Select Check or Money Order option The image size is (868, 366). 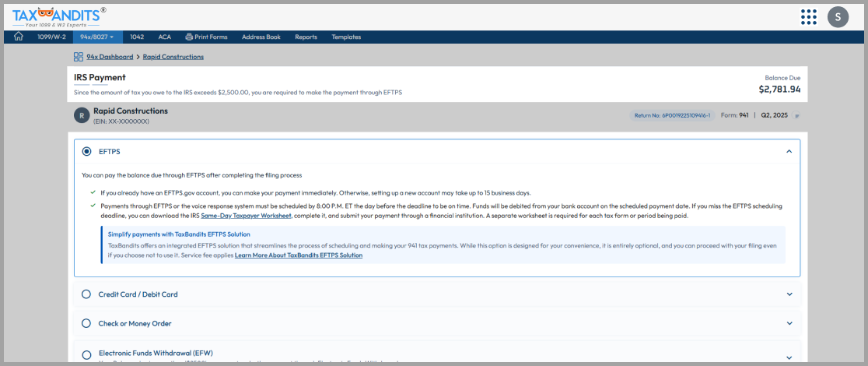tap(86, 323)
